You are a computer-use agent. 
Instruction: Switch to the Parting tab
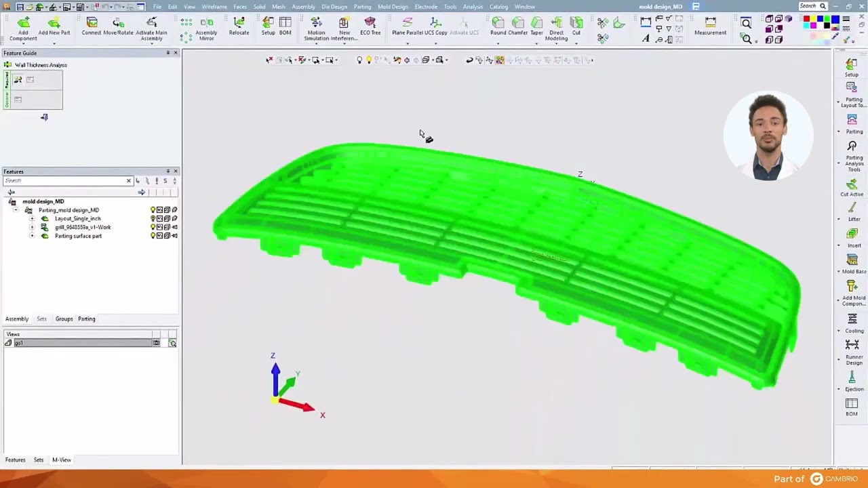coord(86,319)
